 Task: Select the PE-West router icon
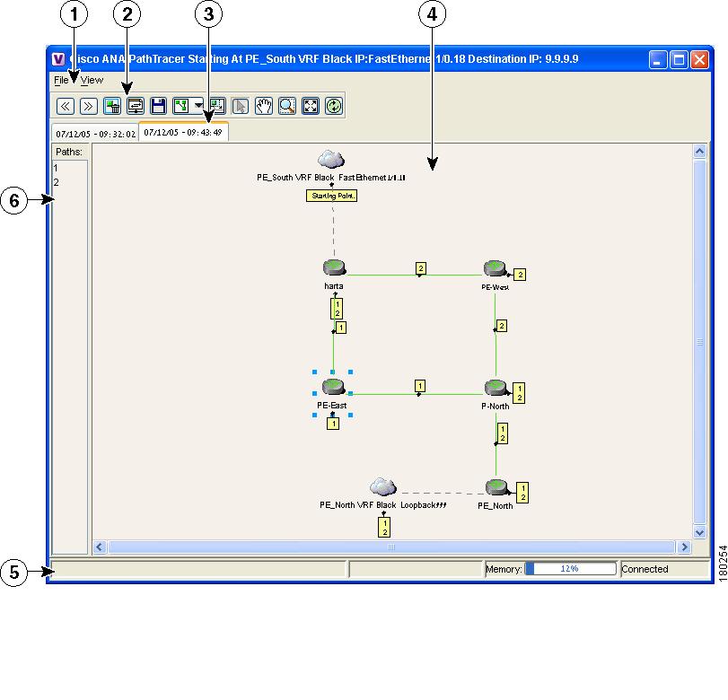pos(495,268)
